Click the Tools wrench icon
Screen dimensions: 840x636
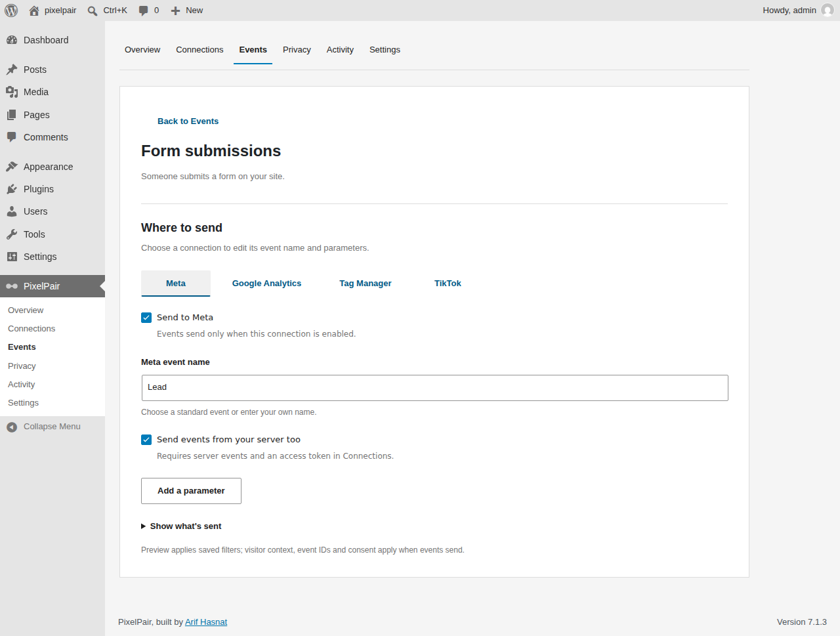click(x=12, y=234)
